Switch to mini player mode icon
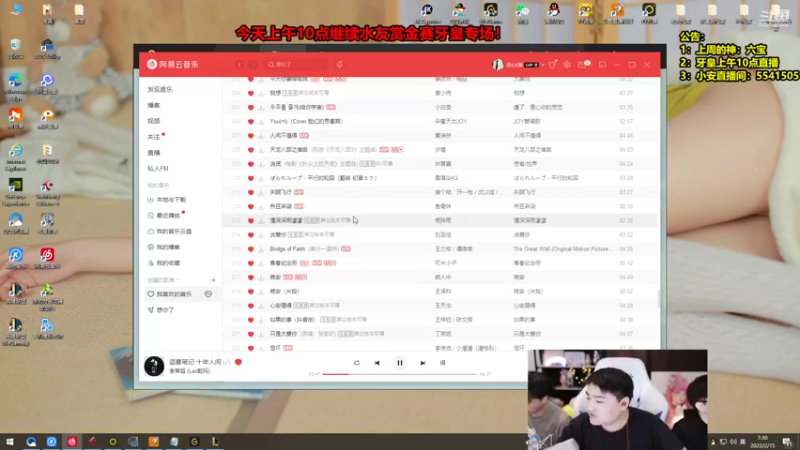 tap(602, 65)
